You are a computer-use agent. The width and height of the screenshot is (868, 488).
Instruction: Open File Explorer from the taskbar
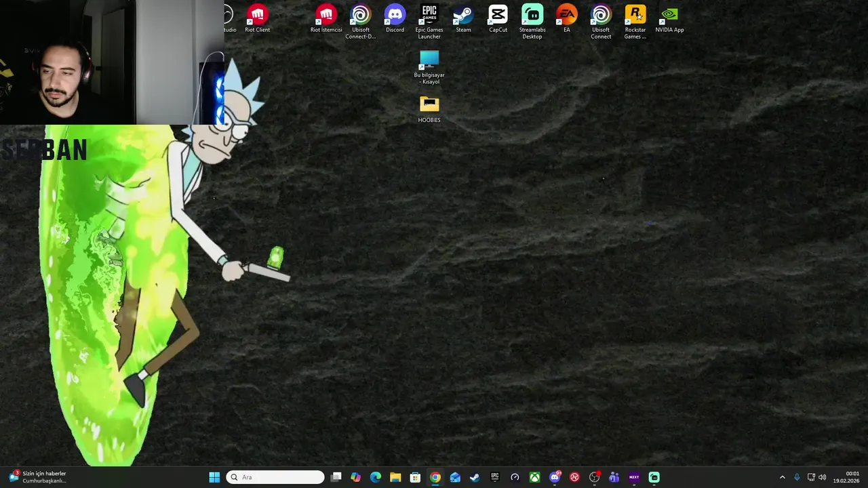(395, 477)
